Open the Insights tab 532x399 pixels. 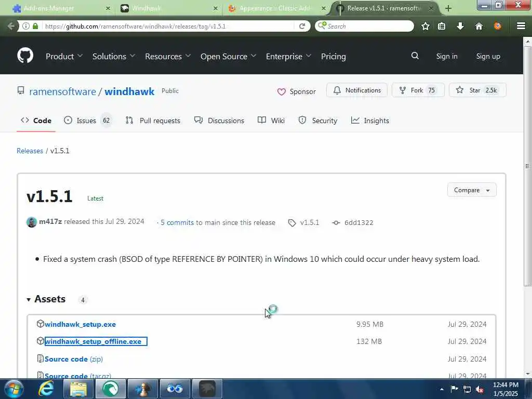(x=370, y=121)
